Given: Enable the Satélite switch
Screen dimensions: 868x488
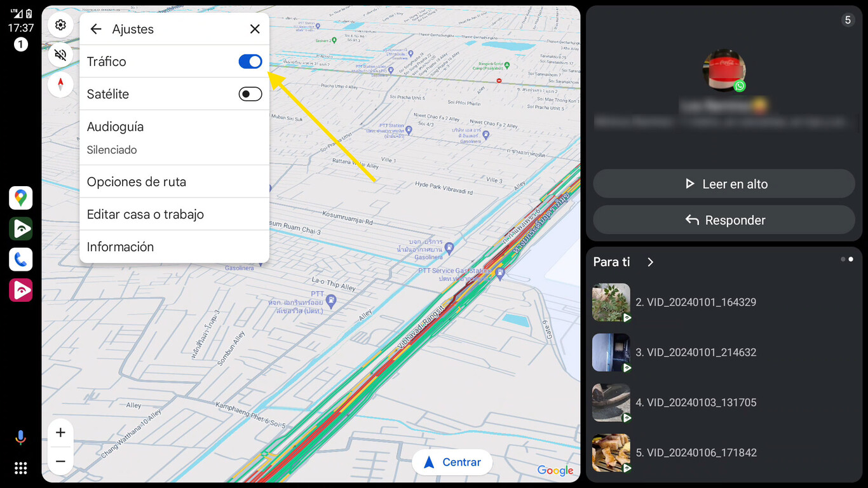Looking at the screenshot, I should pyautogui.click(x=250, y=94).
